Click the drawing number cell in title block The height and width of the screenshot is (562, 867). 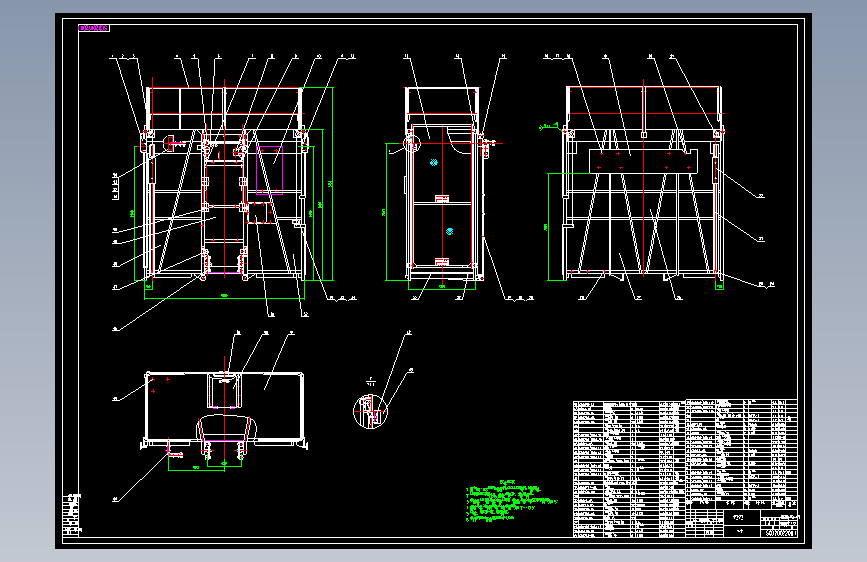click(781, 533)
